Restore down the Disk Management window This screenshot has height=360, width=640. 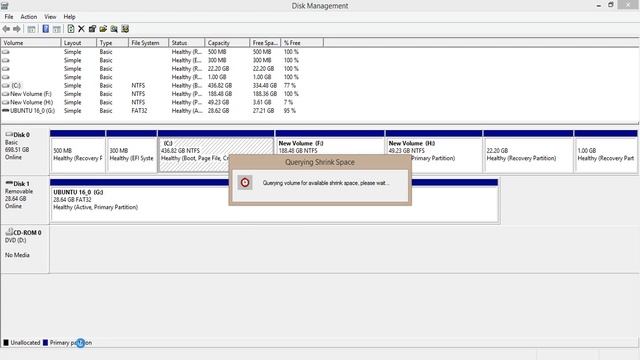(611, 5)
